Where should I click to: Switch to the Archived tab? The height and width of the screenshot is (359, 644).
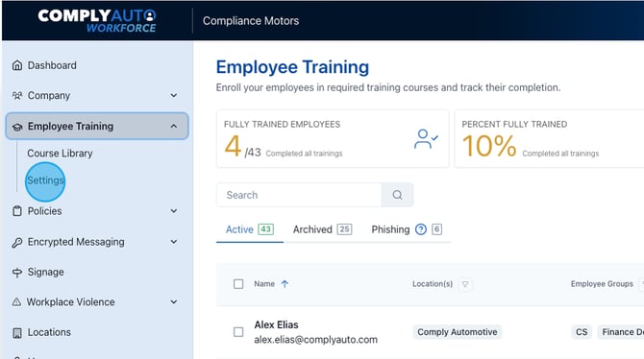(x=322, y=229)
